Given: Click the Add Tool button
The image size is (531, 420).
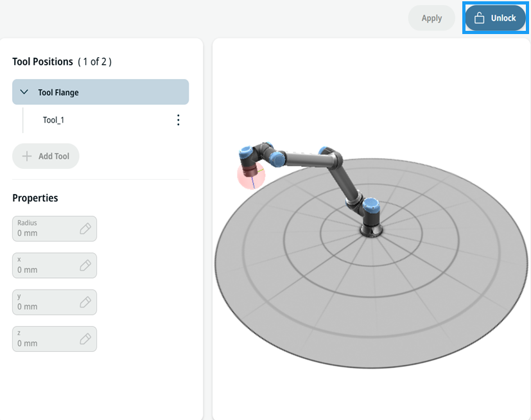Looking at the screenshot, I should pyautogui.click(x=46, y=156).
